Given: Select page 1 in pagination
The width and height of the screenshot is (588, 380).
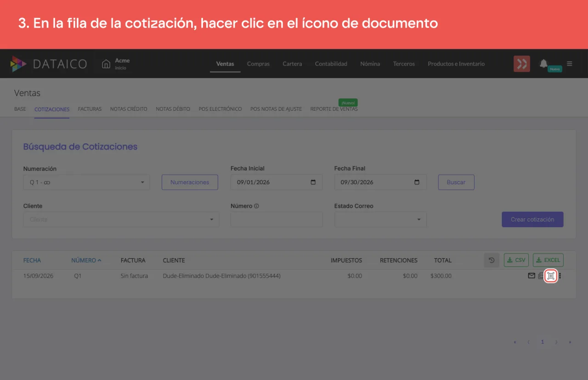Looking at the screenshot, I should [543, 342].
